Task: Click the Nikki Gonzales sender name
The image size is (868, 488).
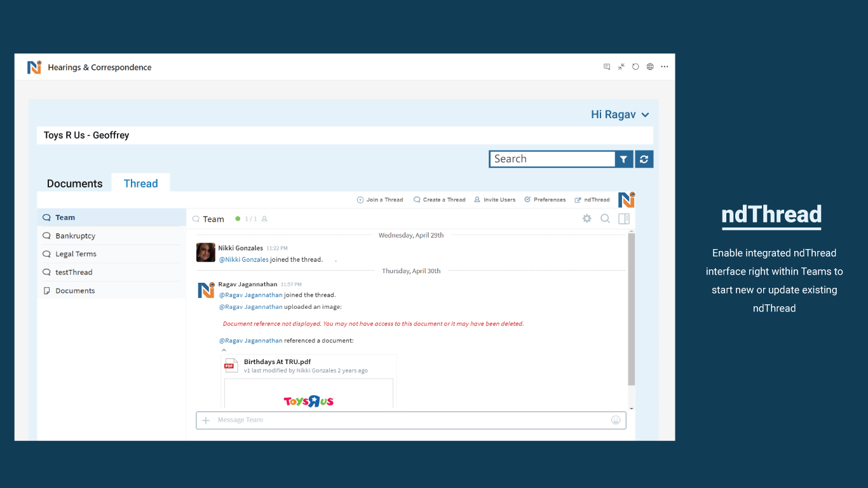Action: coord(241,248)
